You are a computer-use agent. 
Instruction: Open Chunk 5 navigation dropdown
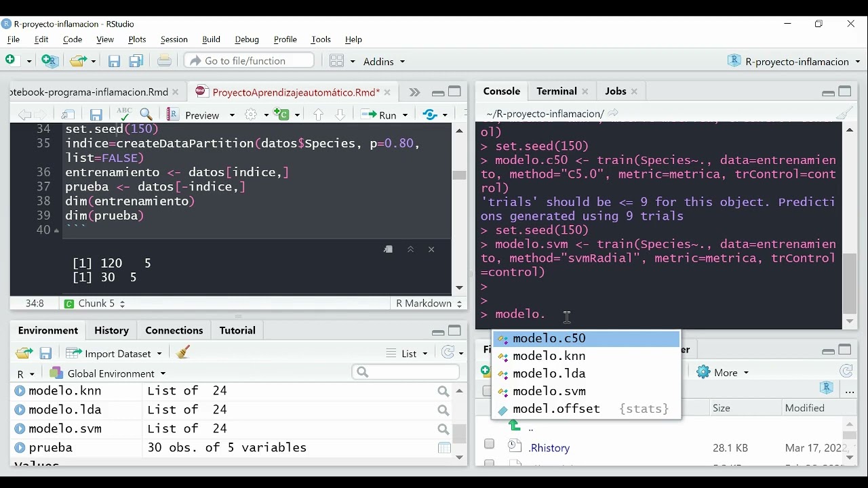pyautogui.click(x=94, y=304)
